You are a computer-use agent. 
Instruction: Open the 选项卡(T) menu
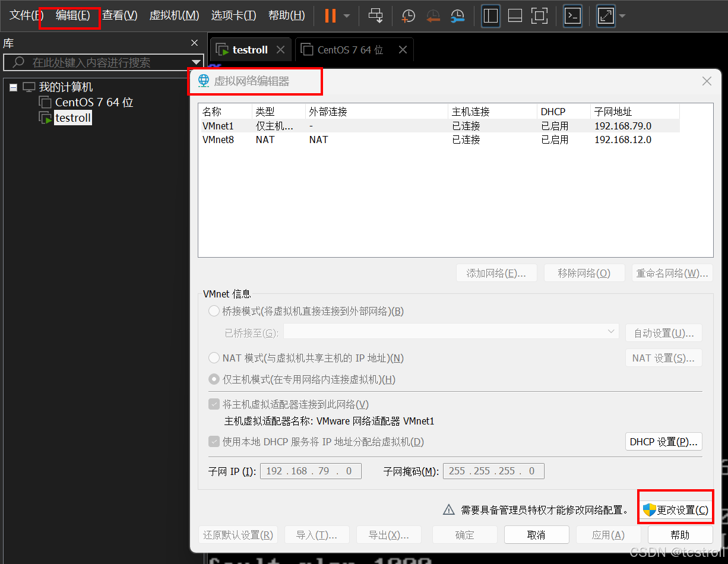[234, 15]
